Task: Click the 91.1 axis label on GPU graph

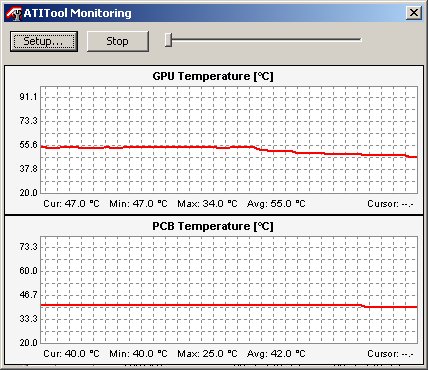Action: pos(28,97)
